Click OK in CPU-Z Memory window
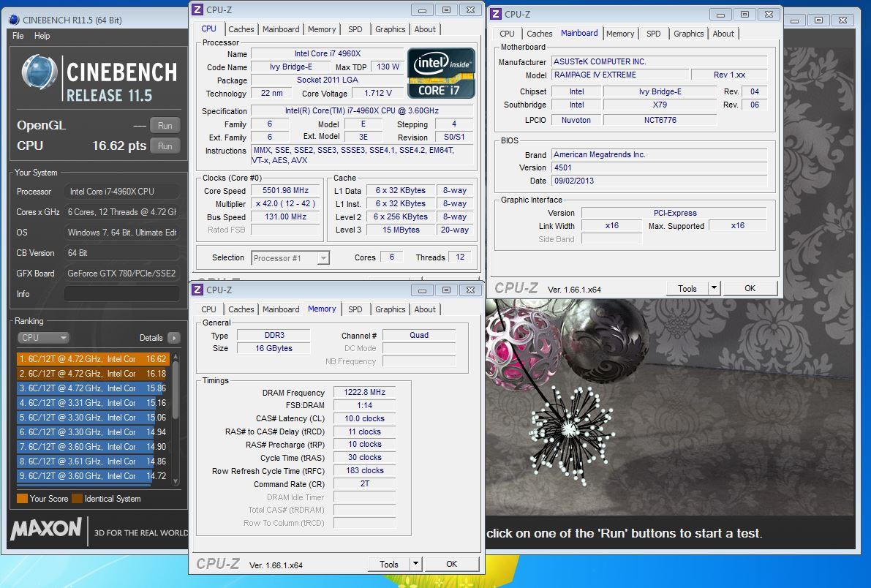 point(452,564)
